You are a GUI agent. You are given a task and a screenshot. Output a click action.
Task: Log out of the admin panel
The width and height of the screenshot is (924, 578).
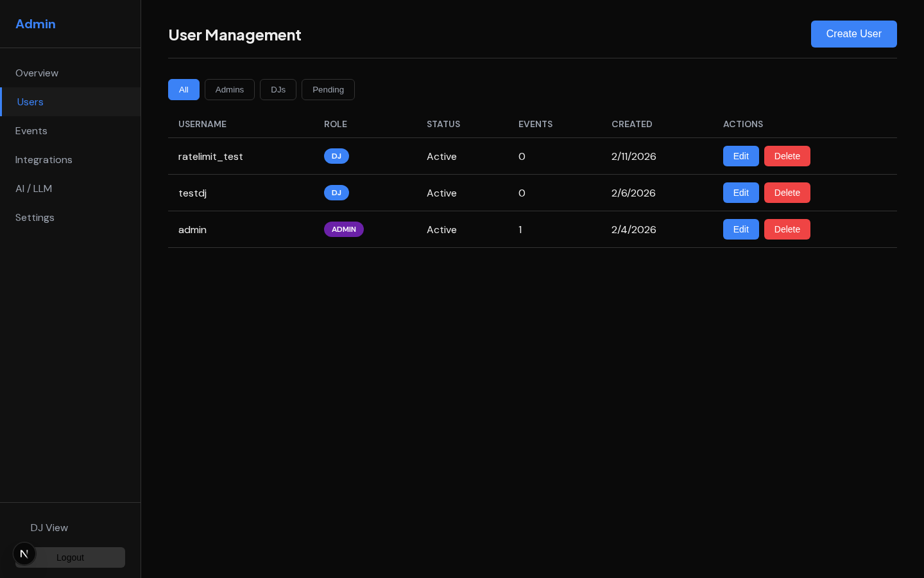click(x=70, y=557)
